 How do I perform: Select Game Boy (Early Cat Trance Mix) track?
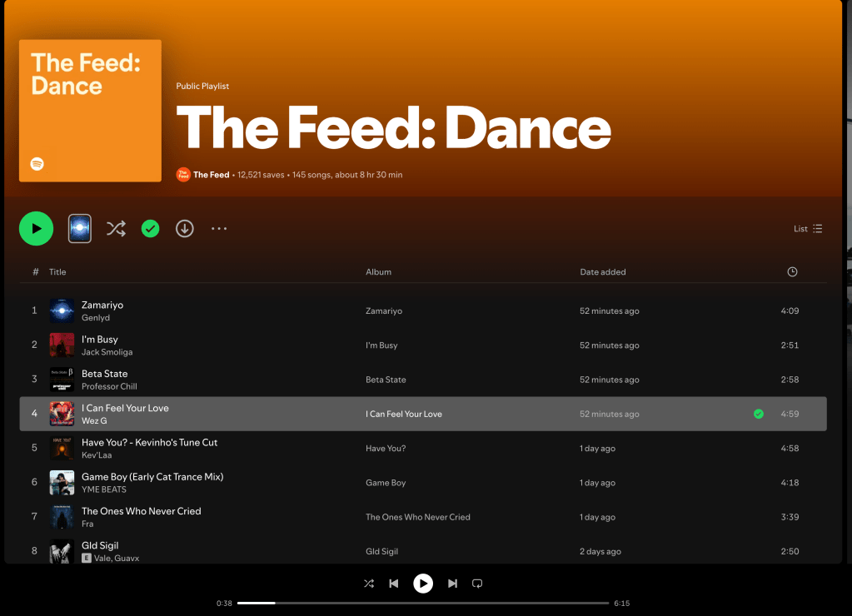coord(152,476)
